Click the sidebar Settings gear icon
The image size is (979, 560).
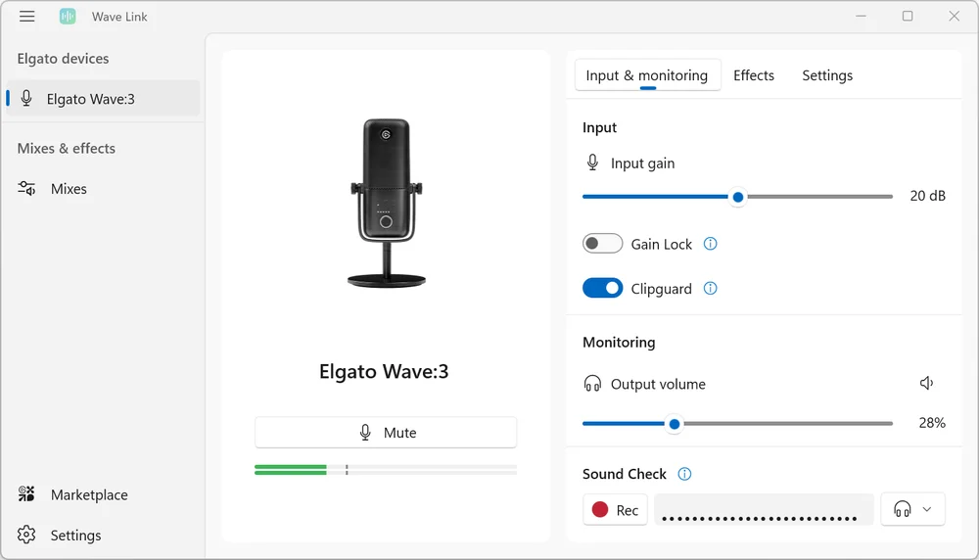(x=26, y=535)
